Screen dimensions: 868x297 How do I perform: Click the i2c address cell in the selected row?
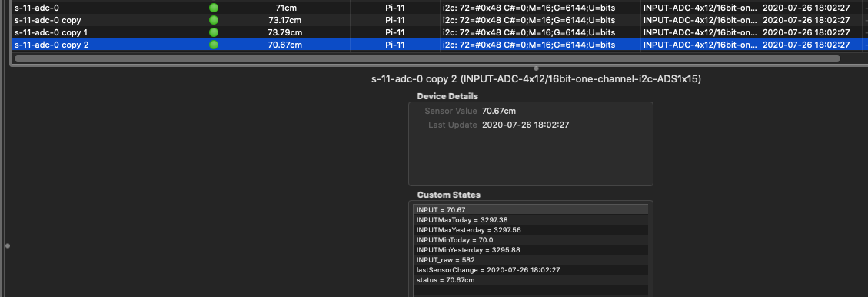coord(529,45)
